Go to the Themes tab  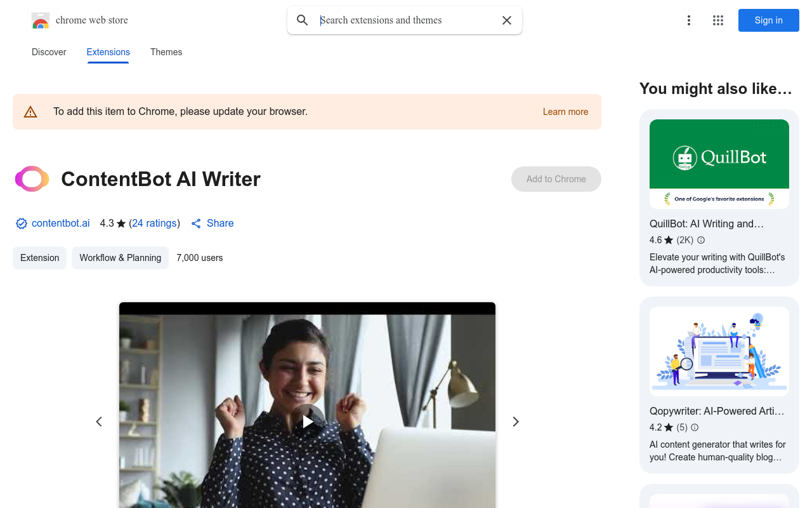(166, 52)
